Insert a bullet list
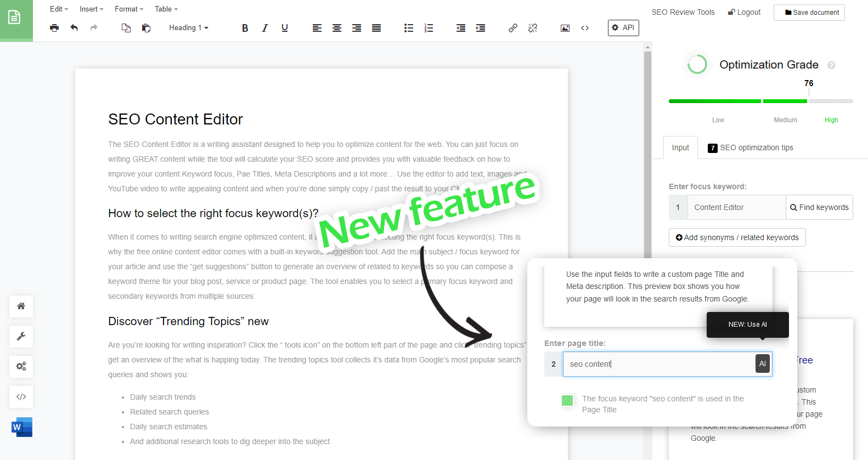This screenshot has width=868, height=460. coord(409,28)
